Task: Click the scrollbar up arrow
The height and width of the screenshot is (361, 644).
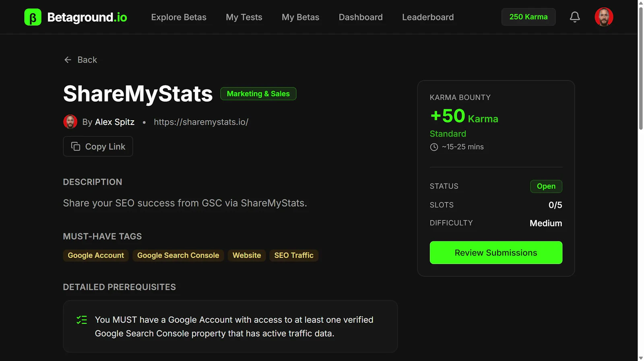Action: [641, 3]
